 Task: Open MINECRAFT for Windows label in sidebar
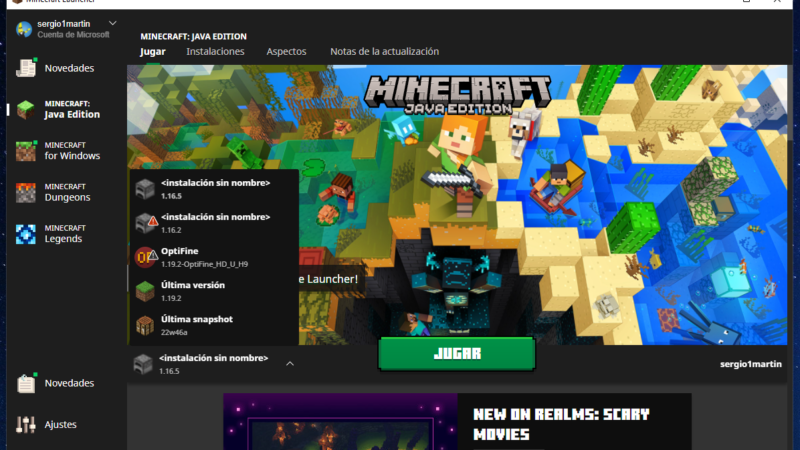coord(72,151)
